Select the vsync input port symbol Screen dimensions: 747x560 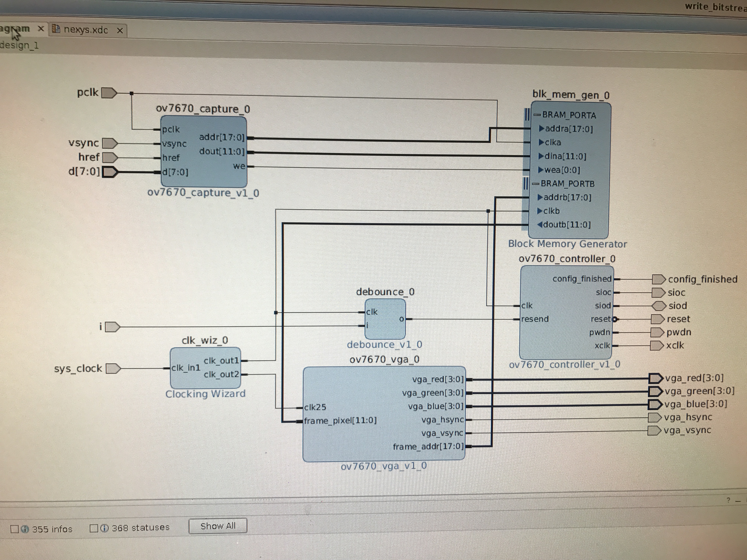110,144
